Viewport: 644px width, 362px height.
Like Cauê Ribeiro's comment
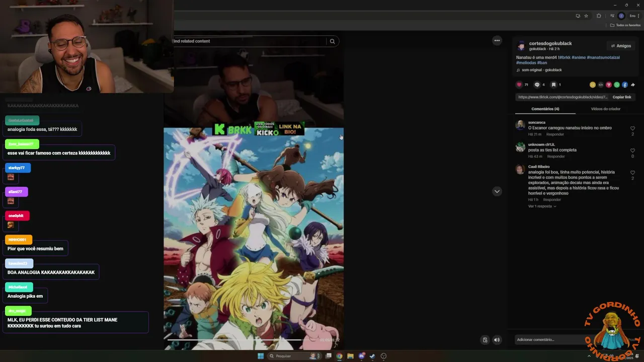click(632, 173)
